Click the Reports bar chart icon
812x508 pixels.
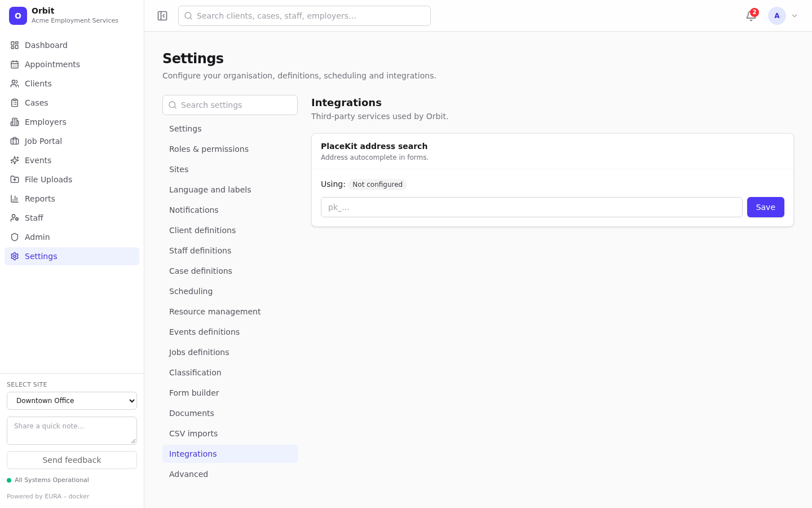(x=15, y=199)
